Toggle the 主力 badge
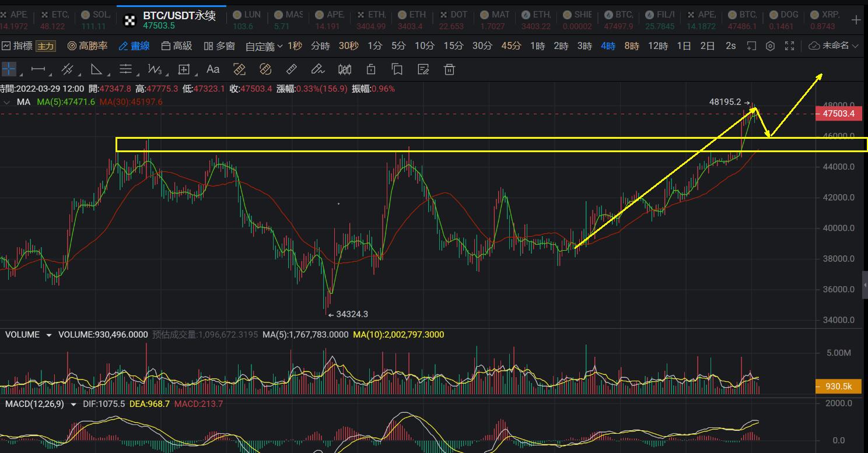 click(x=45, y=46)
